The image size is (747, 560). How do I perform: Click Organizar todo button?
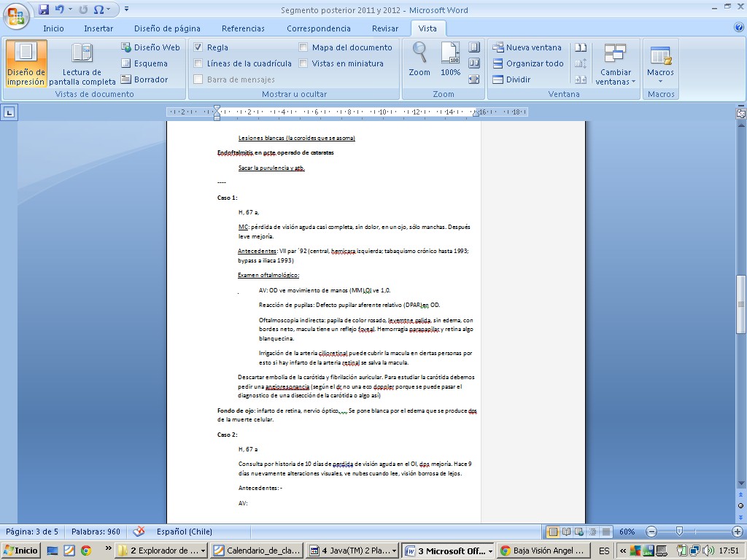click(x=528, y=63)
